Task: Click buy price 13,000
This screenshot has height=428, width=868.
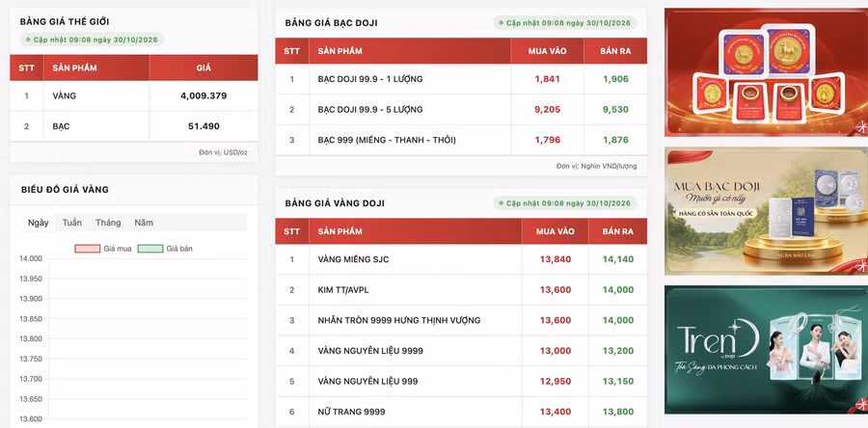Action: click(x=556, y=351)
